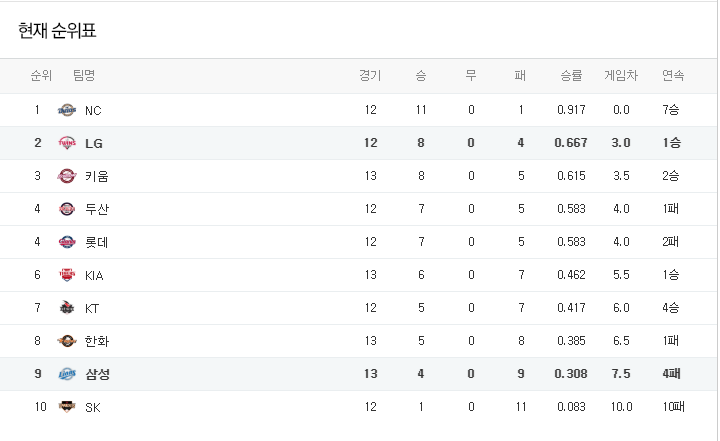Image resolution: width=720 pixels, height=441 pixels.
Task: Click the KT team logo icon
Action: [67, 308]
